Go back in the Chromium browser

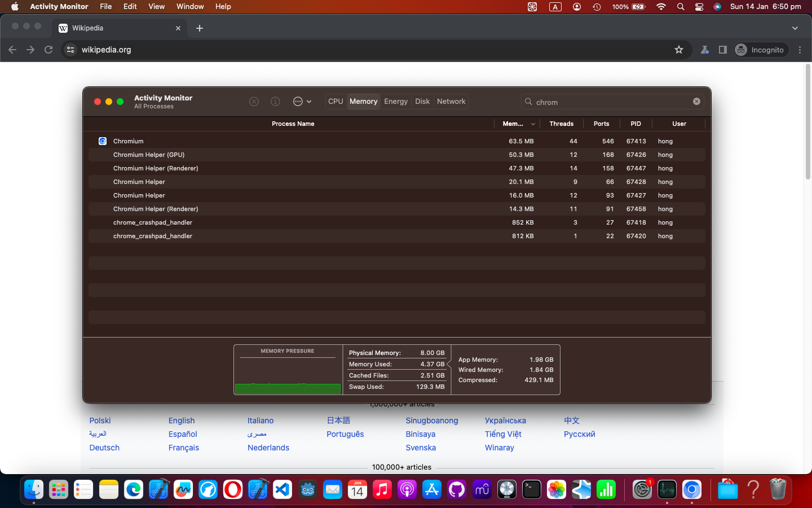coord(12,50)
